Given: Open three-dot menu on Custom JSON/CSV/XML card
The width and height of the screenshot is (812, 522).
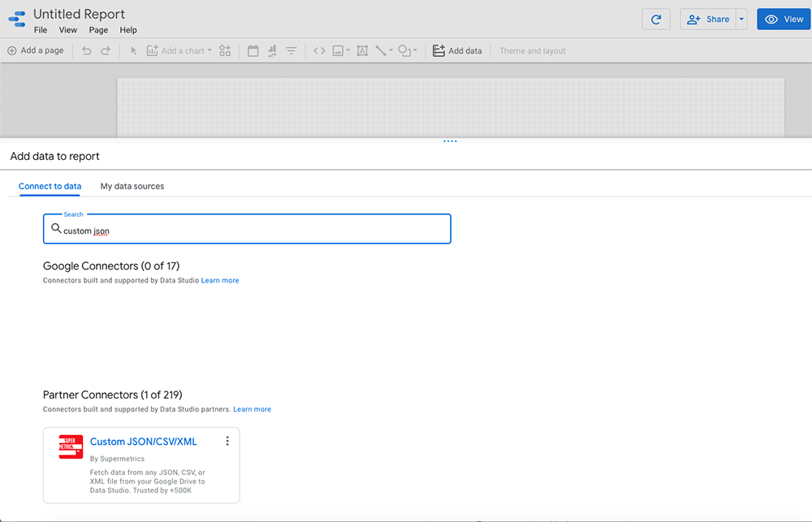Looking at the screenshot, I should [x=227, y=441].
